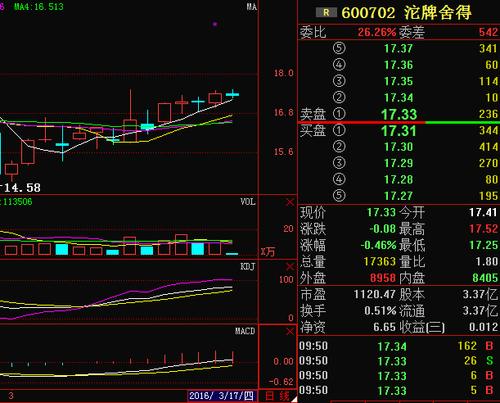This screenshot has height=403, width=500.
Task: Click the 外盘 value 8958
Action: tap(383, 278)
